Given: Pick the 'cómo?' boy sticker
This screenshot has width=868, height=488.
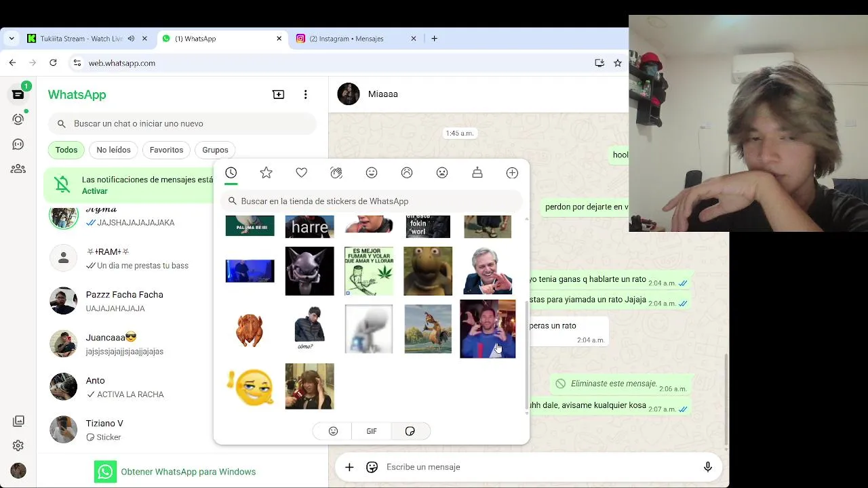Looking at the screenshot, I should [x=310, y=328].
